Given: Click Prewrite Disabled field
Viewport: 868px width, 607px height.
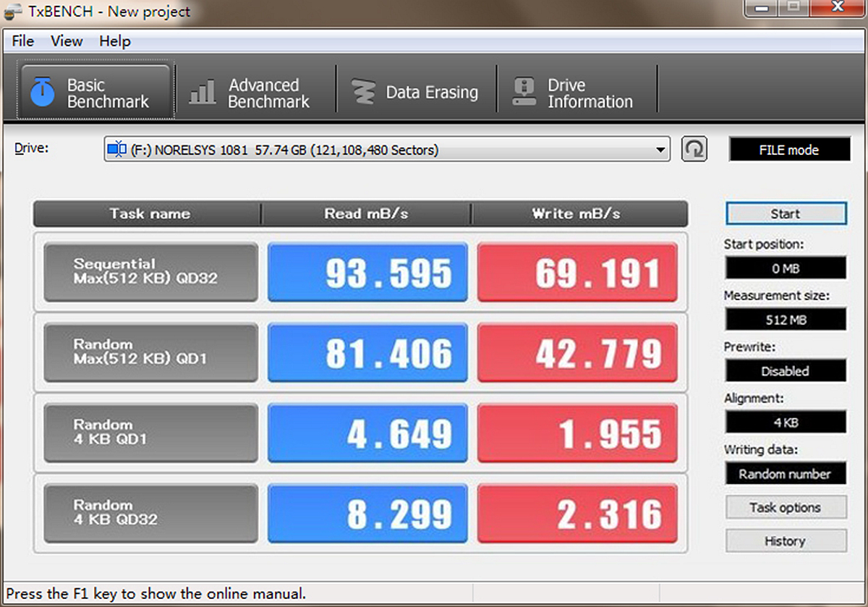Looking at the screenshot, I should [x=786, y=370].
